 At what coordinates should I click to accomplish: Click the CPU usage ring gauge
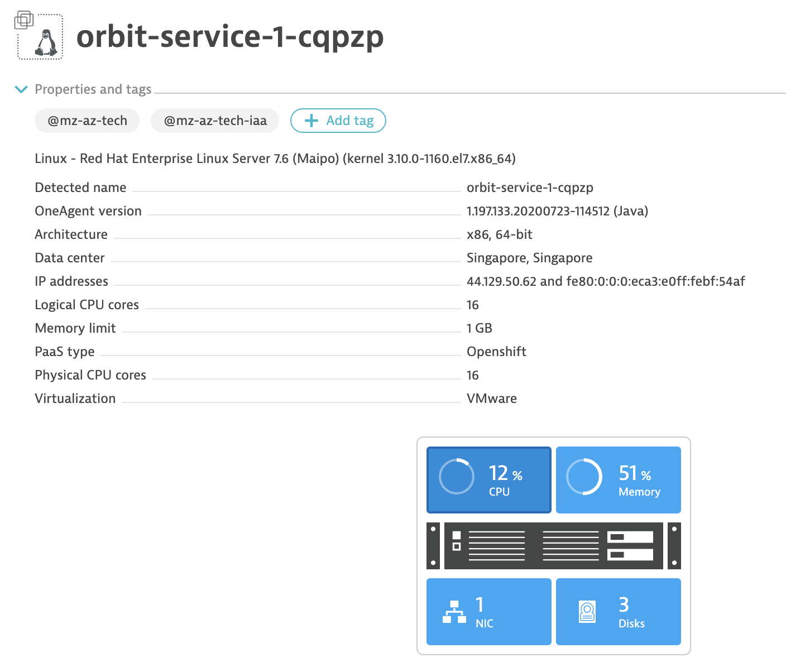tap(457, 477)
